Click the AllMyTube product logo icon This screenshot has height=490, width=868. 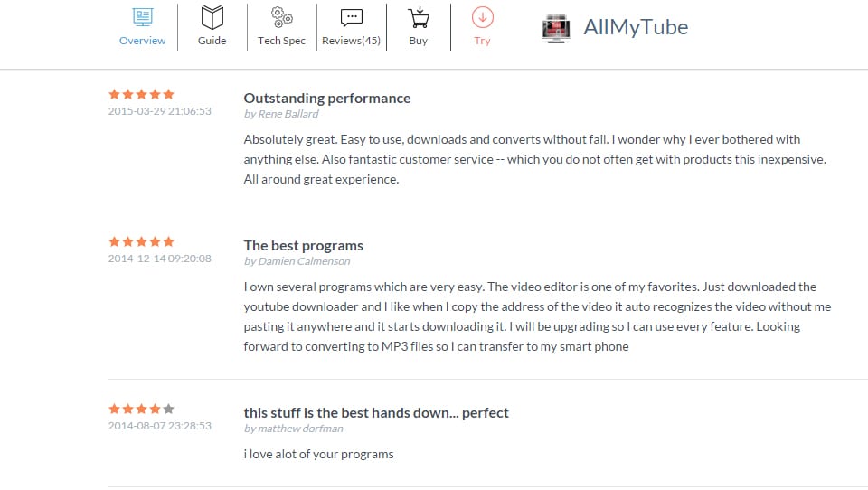click(x=556, y=28)
